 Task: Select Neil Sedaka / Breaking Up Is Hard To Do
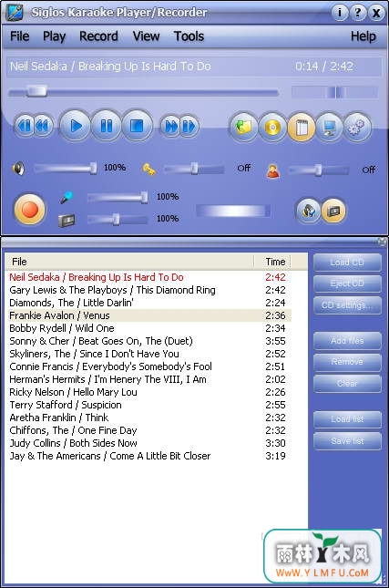pos(148,277)
